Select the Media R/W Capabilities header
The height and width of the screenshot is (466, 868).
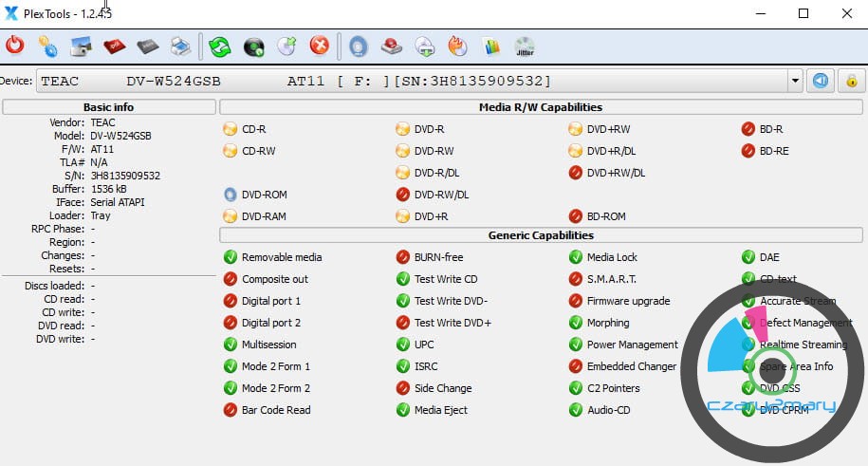541,107
